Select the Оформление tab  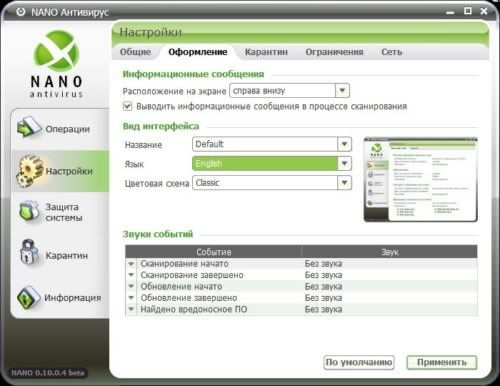click(198, 52)
